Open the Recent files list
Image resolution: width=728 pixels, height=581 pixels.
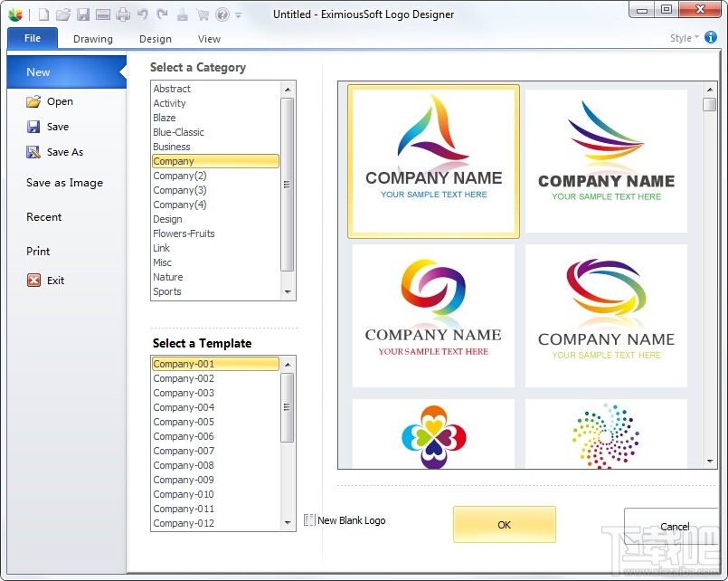point(43,217)
